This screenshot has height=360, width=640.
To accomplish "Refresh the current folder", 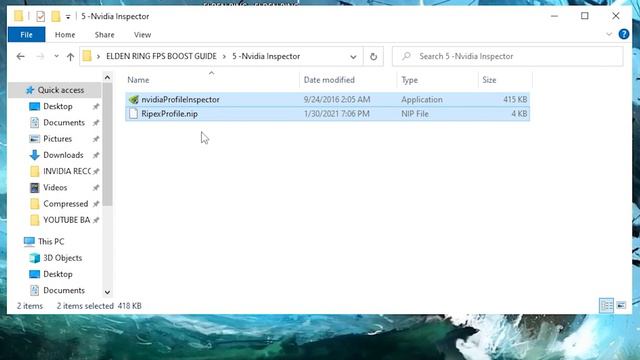I will tap(373, 57).
